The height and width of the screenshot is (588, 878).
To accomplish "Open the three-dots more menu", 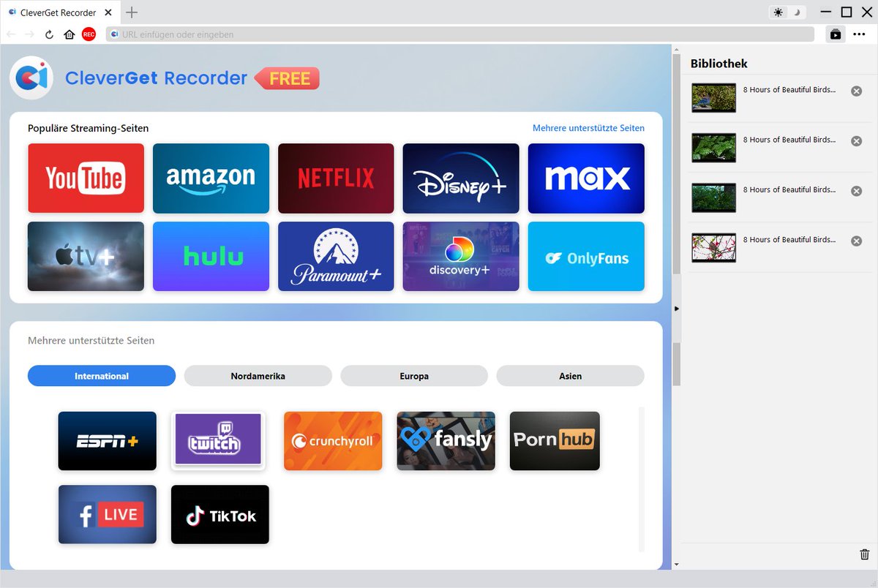I will (x=860, y=34).
